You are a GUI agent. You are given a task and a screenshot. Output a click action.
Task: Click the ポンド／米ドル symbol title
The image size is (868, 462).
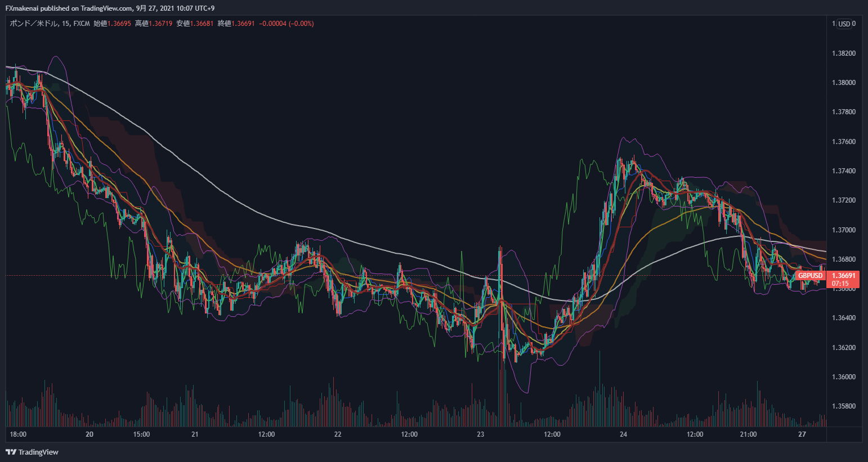pyautogui.click(x=34, y=24)
